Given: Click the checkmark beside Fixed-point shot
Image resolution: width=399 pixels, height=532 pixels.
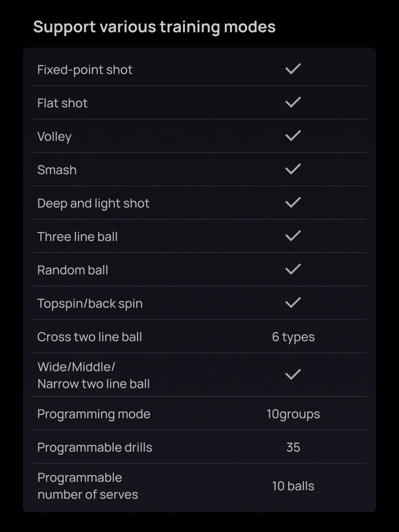Looking at the screenshot, I should click(293, 69).
